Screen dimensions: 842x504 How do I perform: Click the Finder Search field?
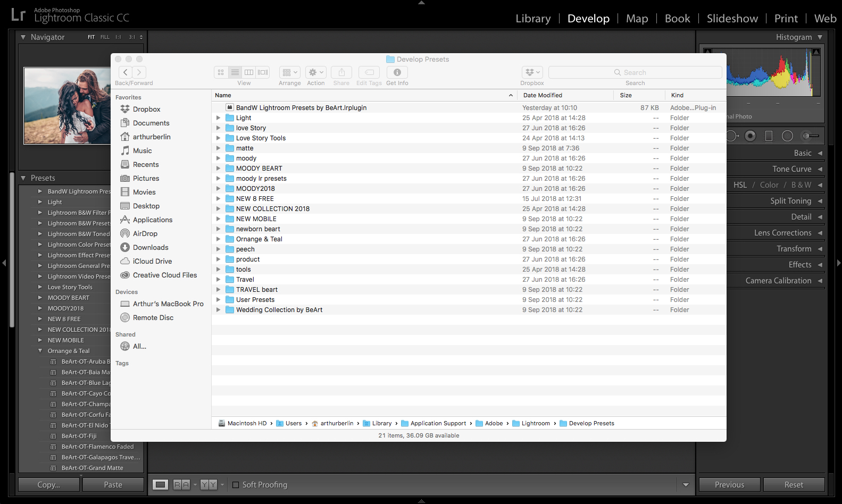coord(635,72)
